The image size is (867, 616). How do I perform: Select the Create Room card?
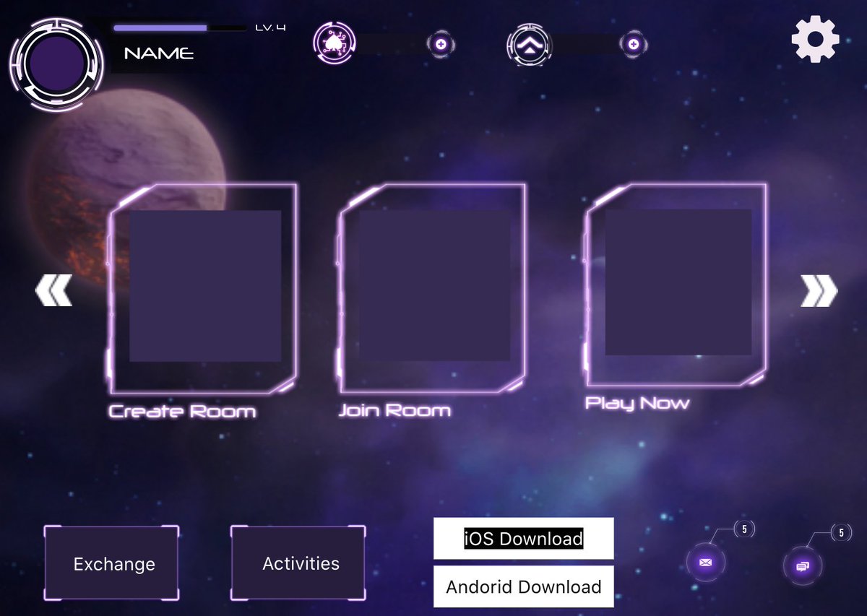tap(202, 288)
